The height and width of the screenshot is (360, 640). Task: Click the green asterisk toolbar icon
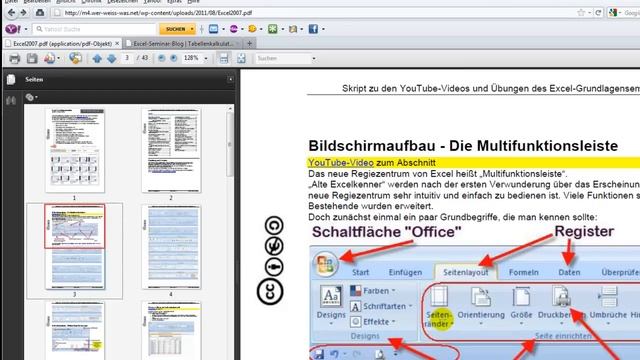pyautogui.click(x=273, y=29)
